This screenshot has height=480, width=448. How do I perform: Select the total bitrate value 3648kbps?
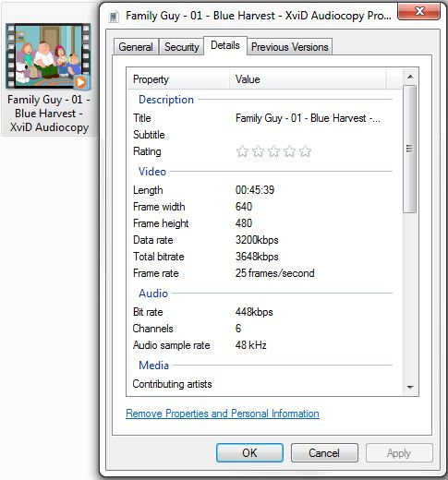coord(257,257)
